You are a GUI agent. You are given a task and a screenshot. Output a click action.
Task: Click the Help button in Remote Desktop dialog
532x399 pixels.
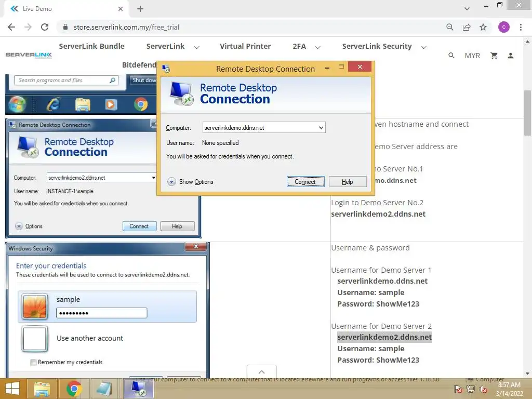pyautogui.click(x=348, y=181)
